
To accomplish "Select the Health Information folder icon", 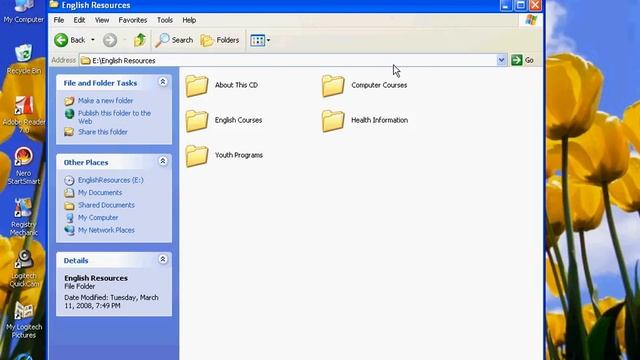I will (x=333, y=121).
